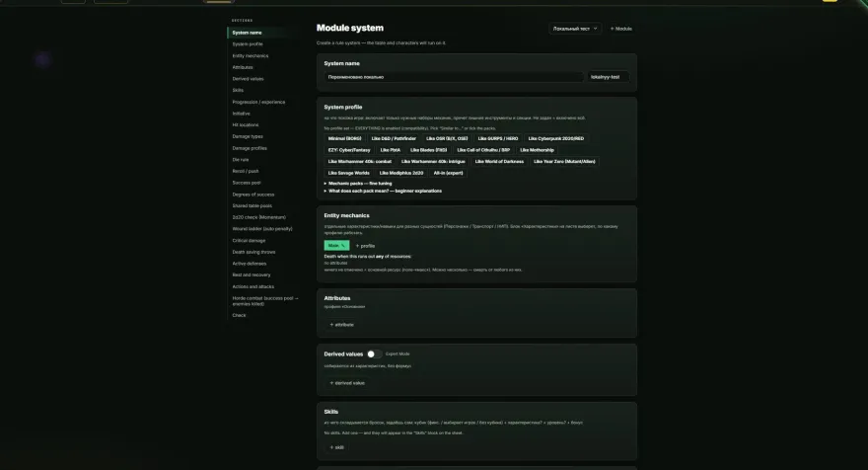Open Actions and attacks section
This screenshot has height=470, width=868.
pyautogui.click(x=253, y=286)
